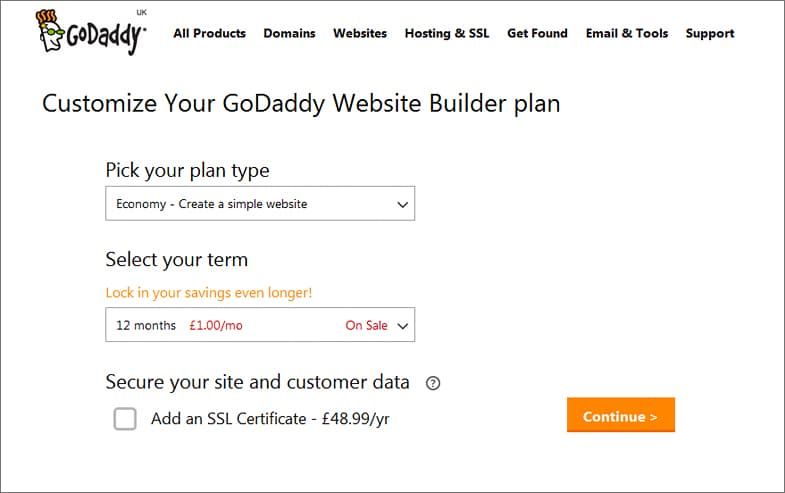Image resolution: width=785 pixels, height=493 pixels.
Task: Click the orange Continue button
Action: coord(621,415)
